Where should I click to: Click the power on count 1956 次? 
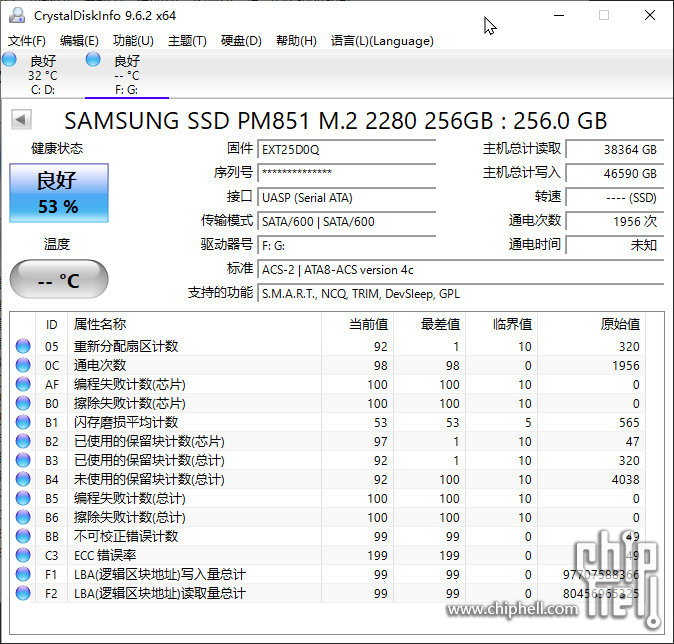point(615,221)
